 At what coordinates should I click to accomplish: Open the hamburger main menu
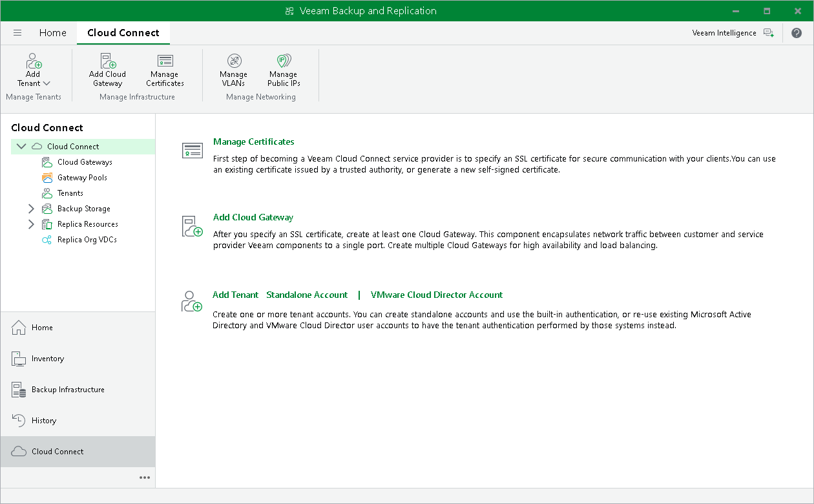(x=17, y=32)
